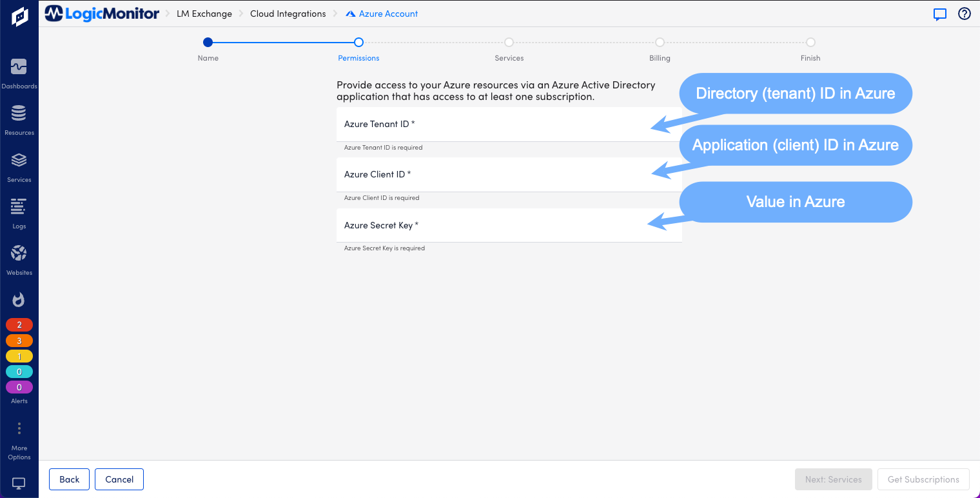Viewport: 980px width, 498px height.
Task: Select the Services step in wizard
Action: 509,49
